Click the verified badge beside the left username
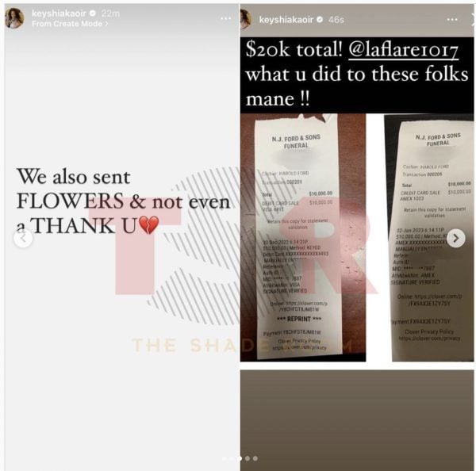Image resolution: width=476 pixels, height=471 pixels. tap(93, 13)
